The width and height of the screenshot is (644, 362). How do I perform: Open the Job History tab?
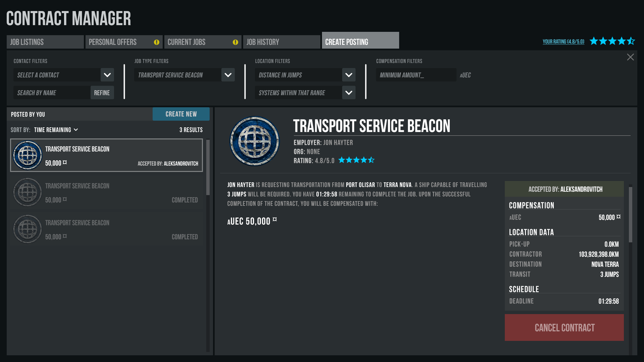click(x=282, y=42)
